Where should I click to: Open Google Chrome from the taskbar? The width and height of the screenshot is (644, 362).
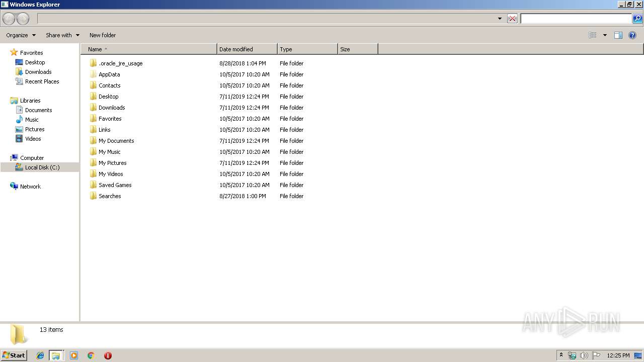click(91, 355)
